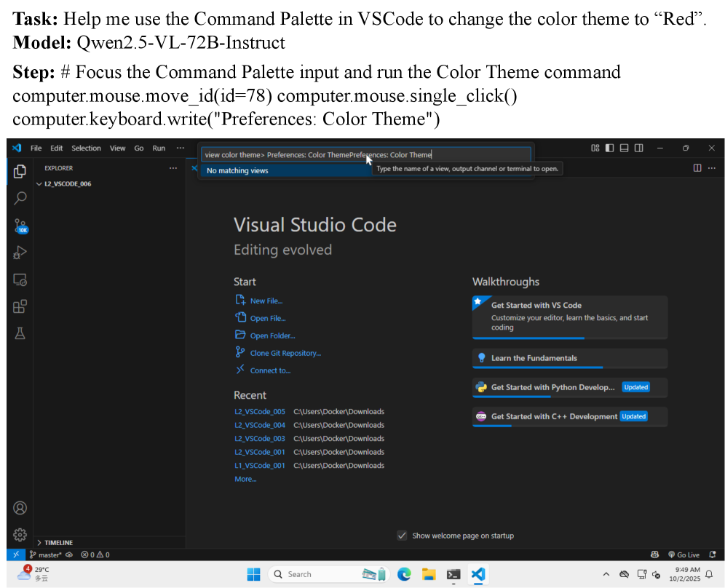
Task: Click the VS Code logo in title bar
Action: (x=17, y=148)
